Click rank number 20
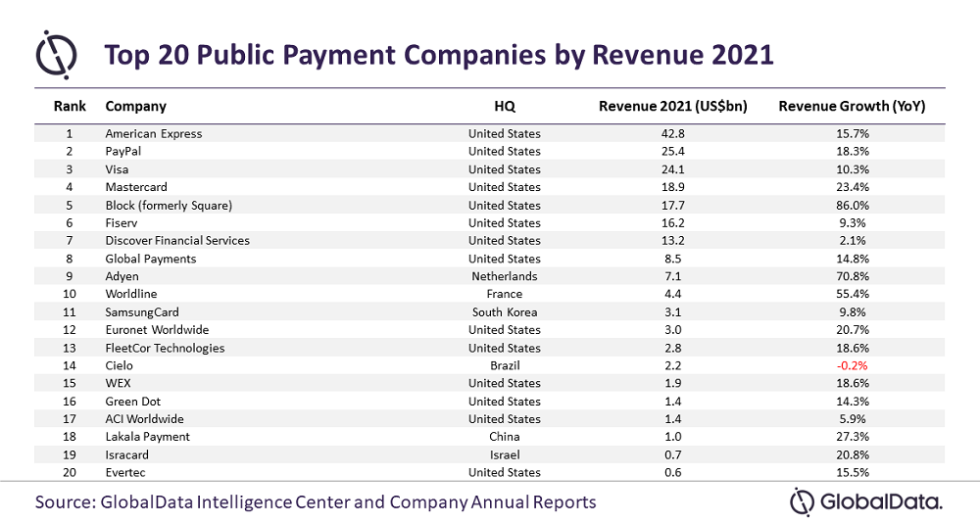This screenshot has height=524, width=980. (70, 472)
